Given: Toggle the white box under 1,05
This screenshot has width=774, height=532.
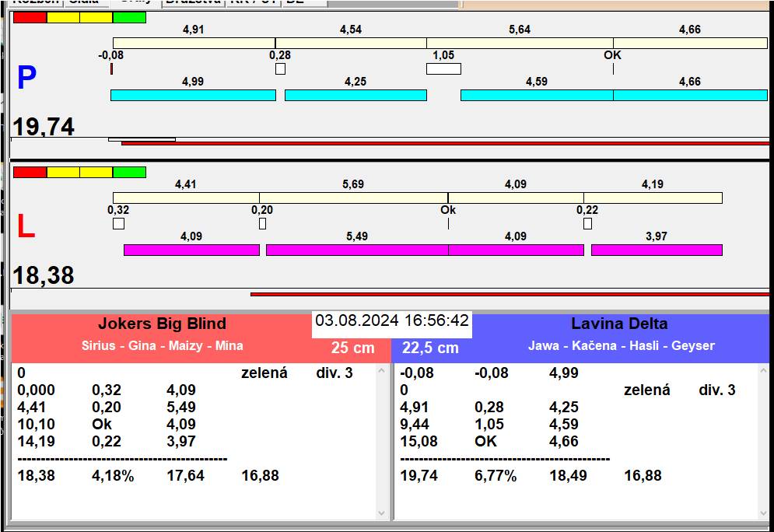Looking at the screenshot, I should click(x=443, y=68).
